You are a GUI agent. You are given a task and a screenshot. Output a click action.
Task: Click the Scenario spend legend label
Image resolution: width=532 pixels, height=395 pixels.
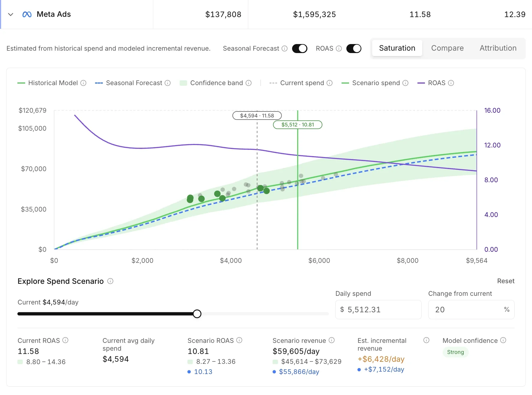[376, 83]
